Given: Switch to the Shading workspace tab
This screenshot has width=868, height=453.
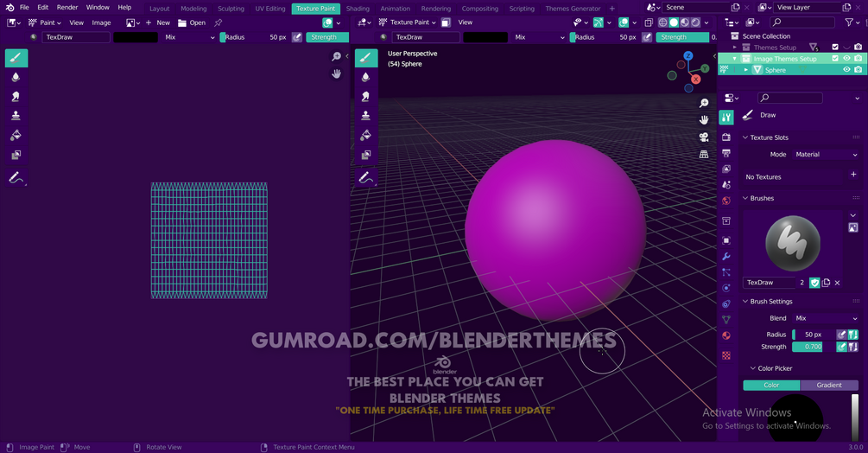Looking at the screenshot, I should pos(358,9).
